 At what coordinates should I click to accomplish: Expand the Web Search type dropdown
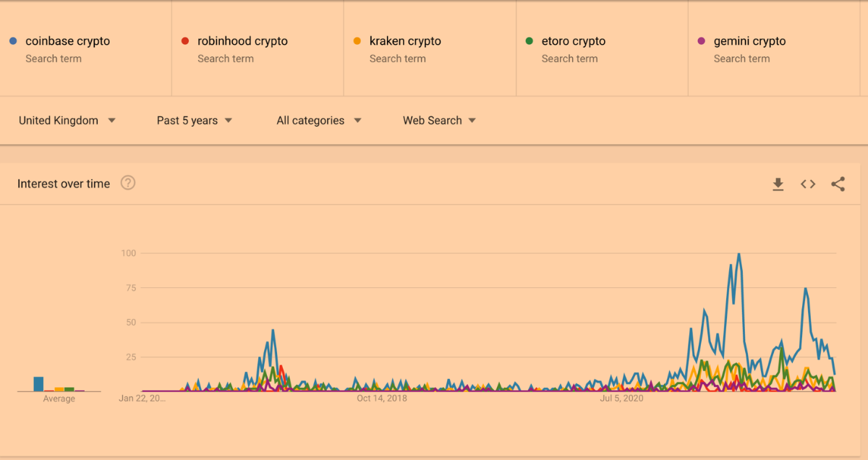pos(439,121)
